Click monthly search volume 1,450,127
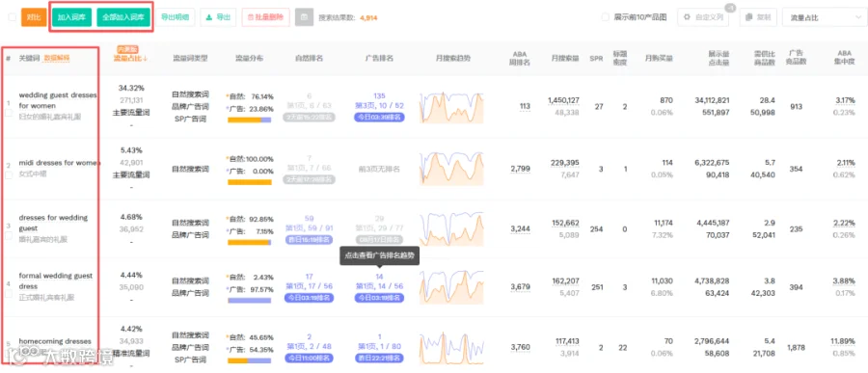This screenshot has width=868, height=373. (x=563, y=100)
